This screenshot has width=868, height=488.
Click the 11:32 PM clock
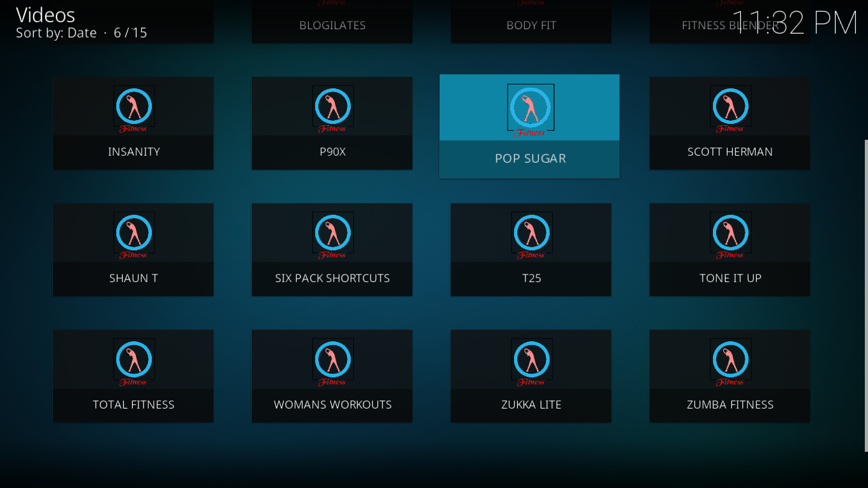(796, 23)
